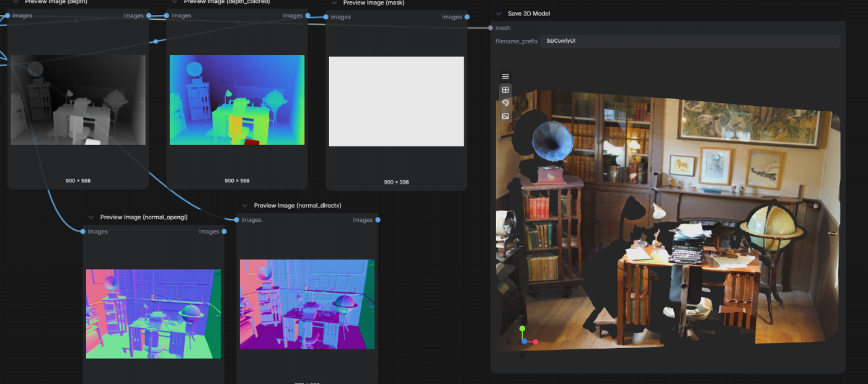Click images input dot on normal_opengl node
868x384 pixels.
(83, 232)
